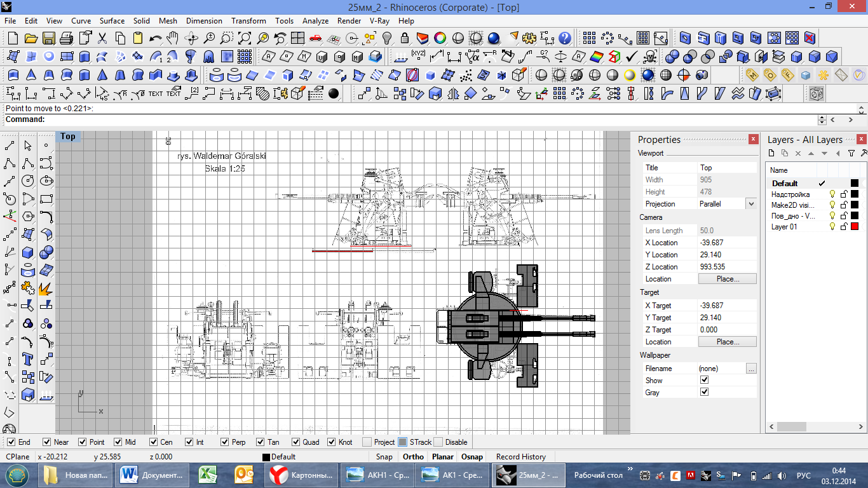Select the circle tool in left sidebar
Image resolution: width=868 pixels, height=488 pixels.
(x=28, y=181)
